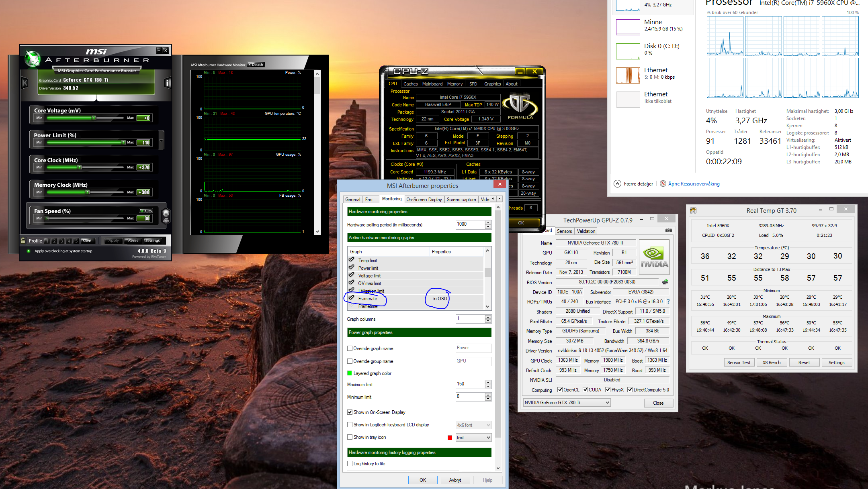
Task: Click XS Bench in Real Temp
Action: tap(772, 362)
